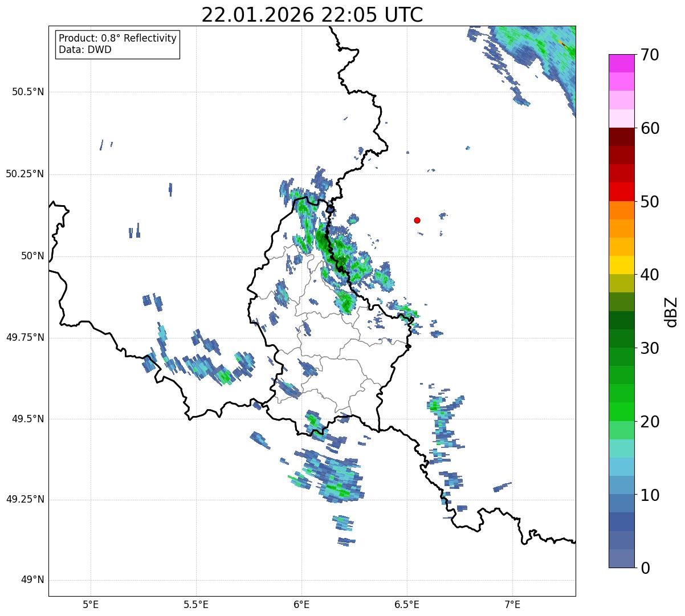
Task: Click the red station marker dot
Action: (x=417, y=220)
